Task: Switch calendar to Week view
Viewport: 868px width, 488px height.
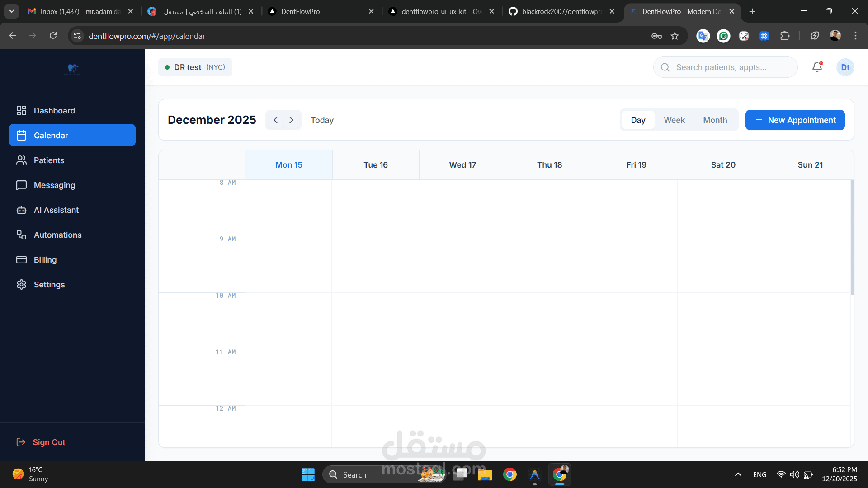Action: pos(674,120)
